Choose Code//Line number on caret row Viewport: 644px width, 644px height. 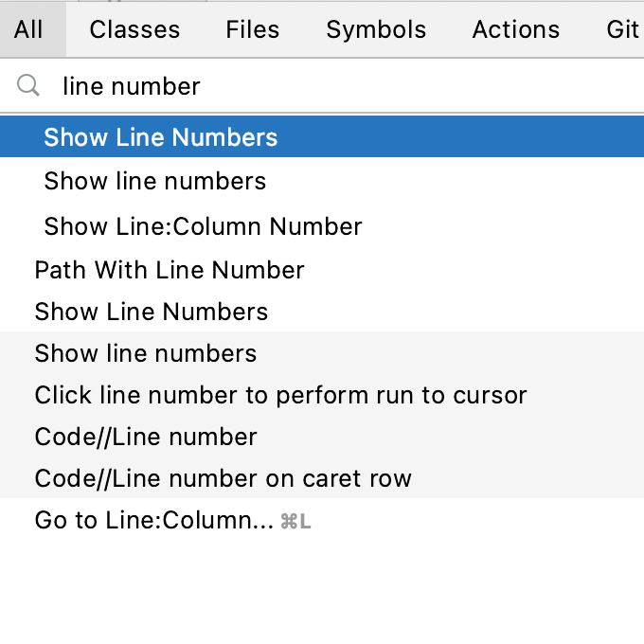pos(223,478)
